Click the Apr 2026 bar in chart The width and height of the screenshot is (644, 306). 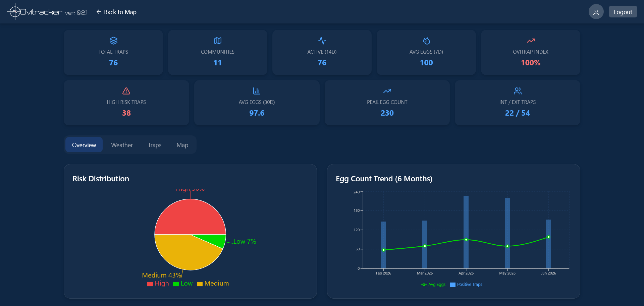[466, 232]
